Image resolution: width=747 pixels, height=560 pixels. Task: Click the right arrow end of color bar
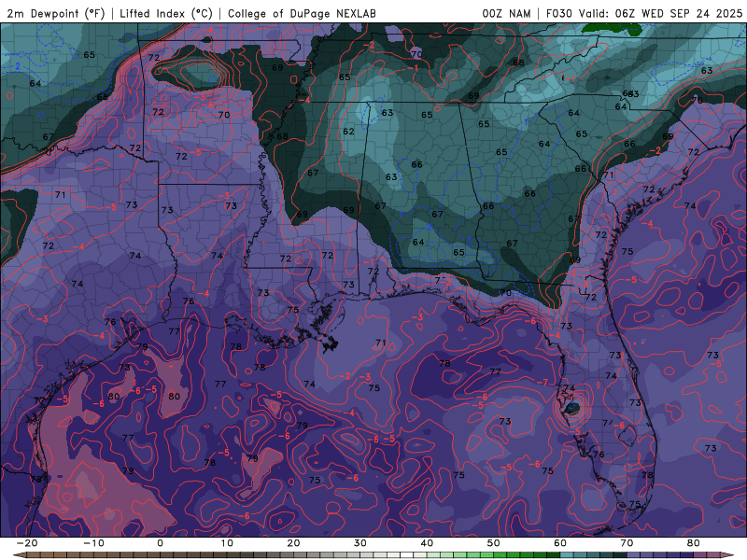[727, 555]
